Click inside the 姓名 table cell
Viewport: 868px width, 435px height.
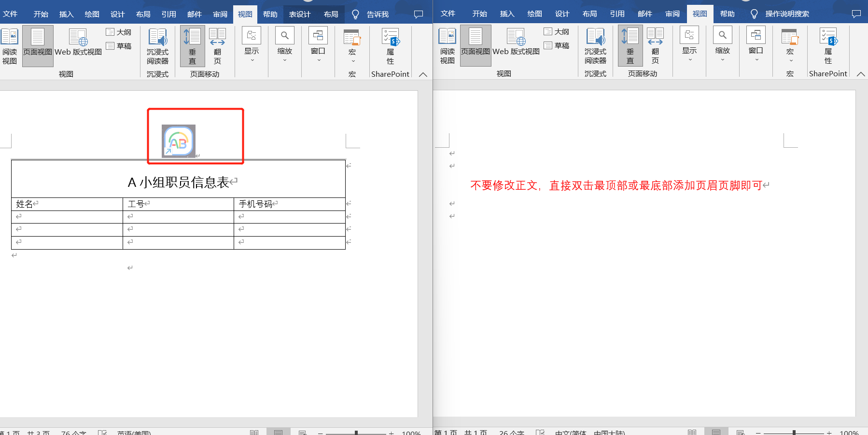point(24,204)
